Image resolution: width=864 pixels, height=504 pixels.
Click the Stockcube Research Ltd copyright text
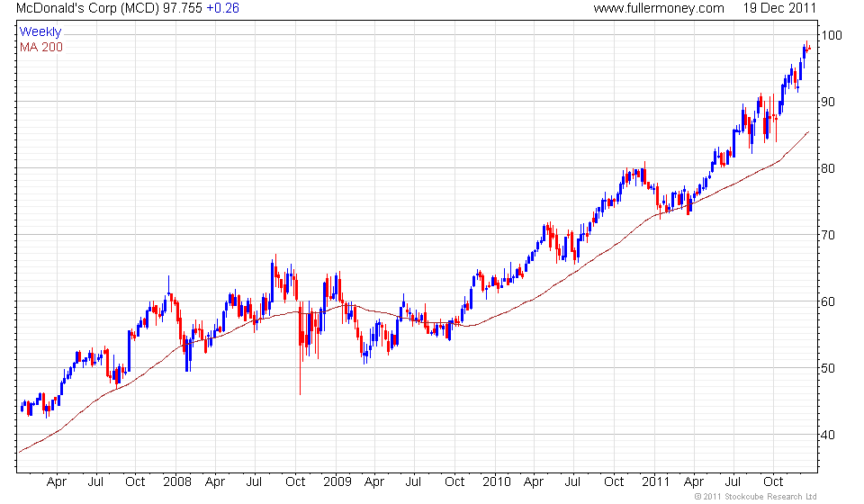click(755, 497)
